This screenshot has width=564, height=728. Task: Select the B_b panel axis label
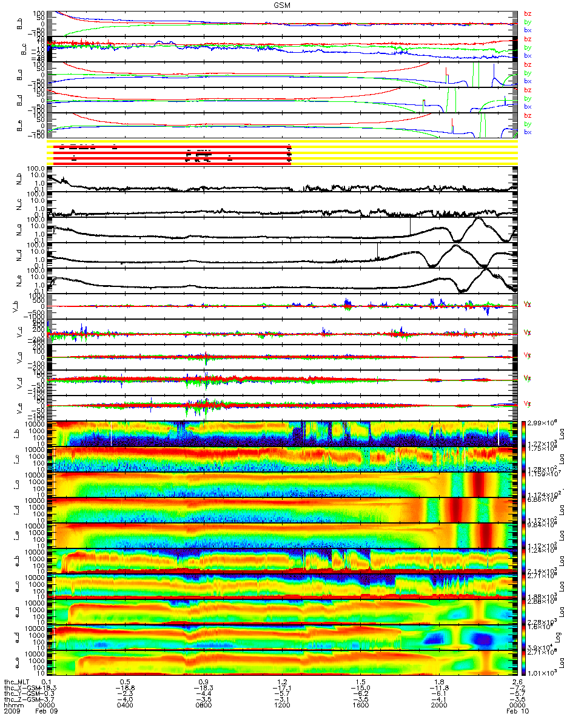19,24
